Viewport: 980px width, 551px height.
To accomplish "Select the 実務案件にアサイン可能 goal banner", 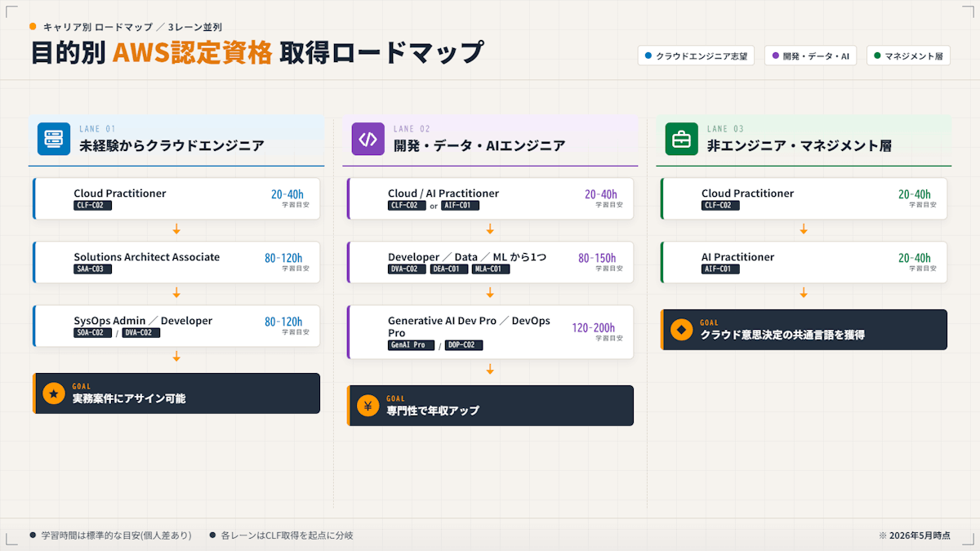I will (x=176, y=393).
